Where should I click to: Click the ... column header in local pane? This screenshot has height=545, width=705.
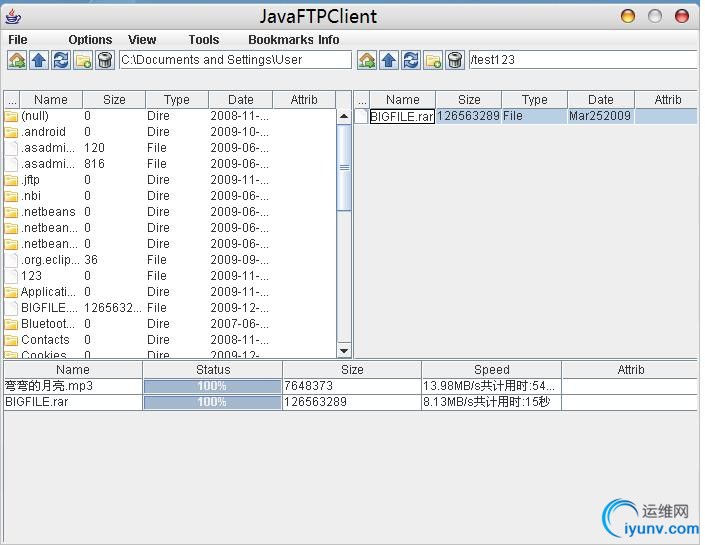(12, 99)
